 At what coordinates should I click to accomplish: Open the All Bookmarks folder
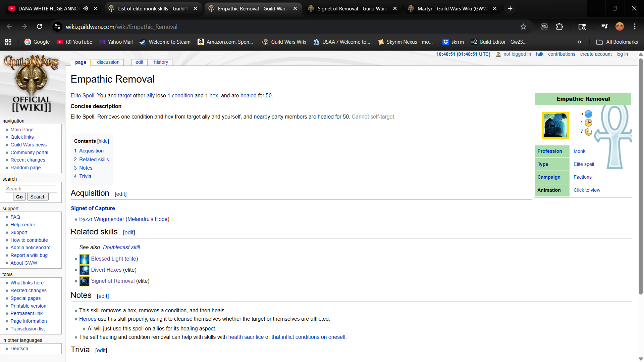pyautogui.click(x=617, y=42)
